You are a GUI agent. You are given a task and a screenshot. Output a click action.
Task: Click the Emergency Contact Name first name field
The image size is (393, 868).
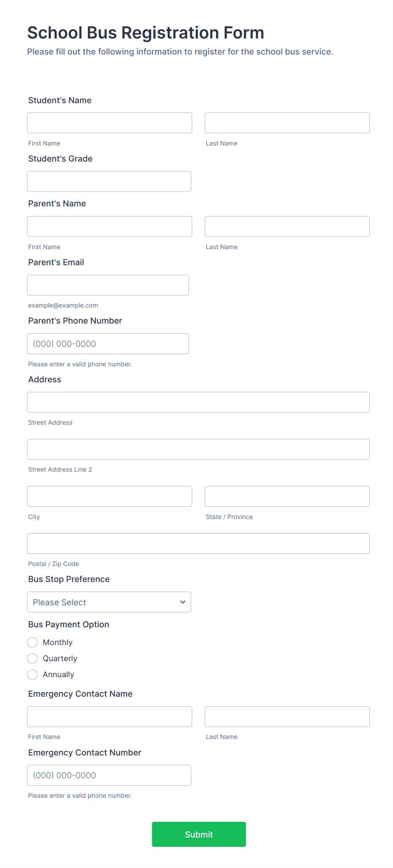109,716
